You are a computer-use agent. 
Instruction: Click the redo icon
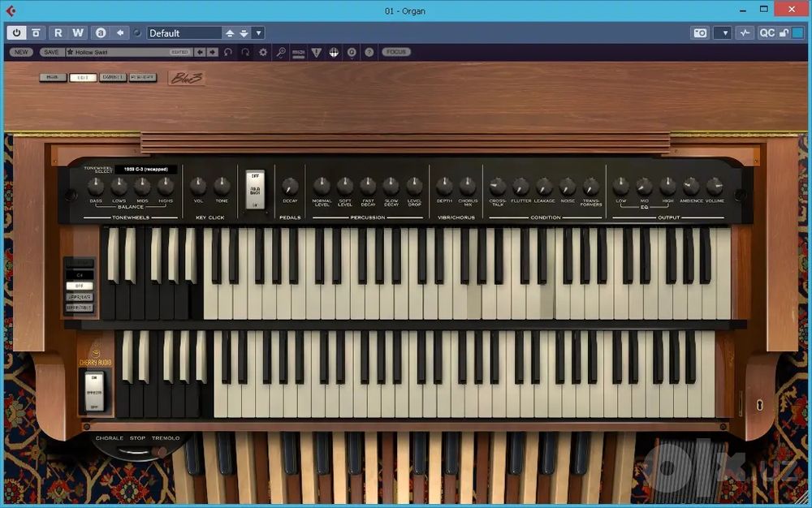(x=245, y=52)
